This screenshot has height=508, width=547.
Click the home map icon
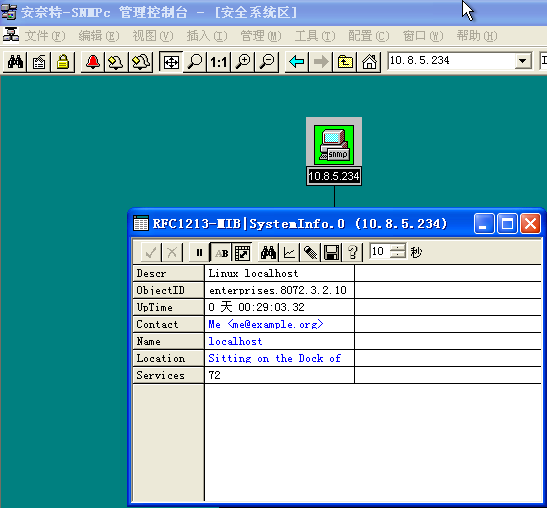pyautogui.click(x=369, y=62)
